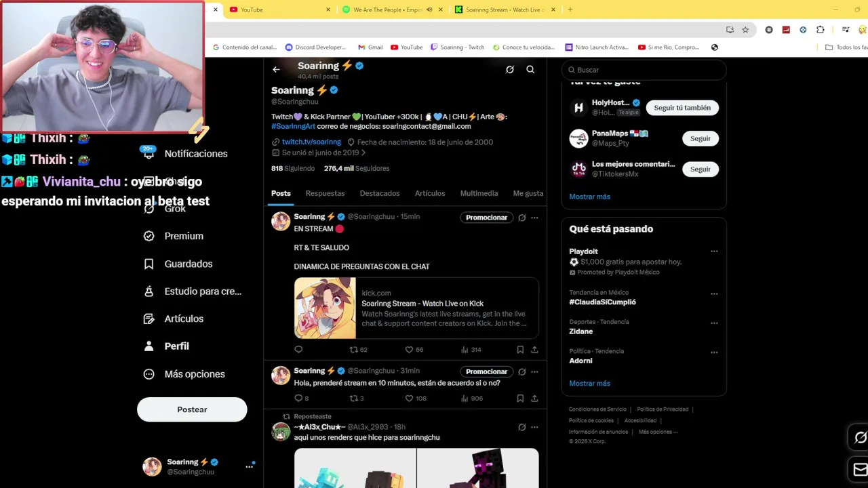The image size is (868, 488).
Task: Open Todos los favoritos bookmarks folder
Action: point(846,47)
